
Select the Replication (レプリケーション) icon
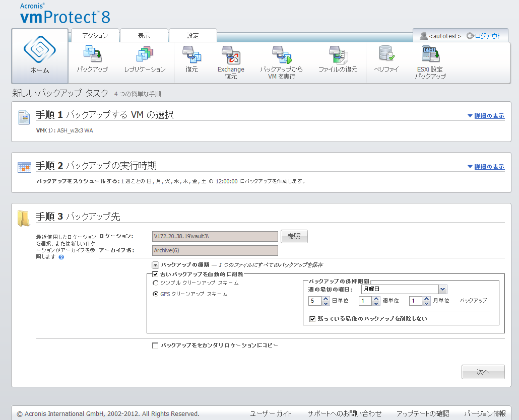pos(145,54)
